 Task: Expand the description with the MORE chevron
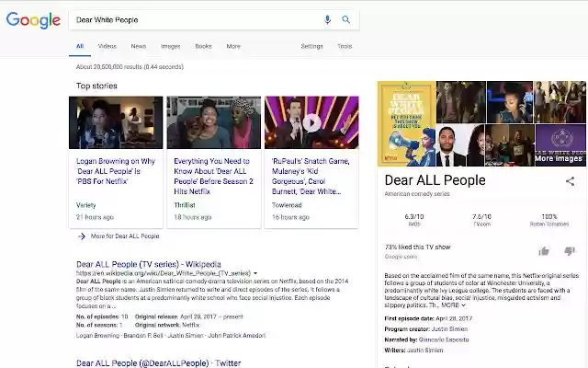point(463,305)
